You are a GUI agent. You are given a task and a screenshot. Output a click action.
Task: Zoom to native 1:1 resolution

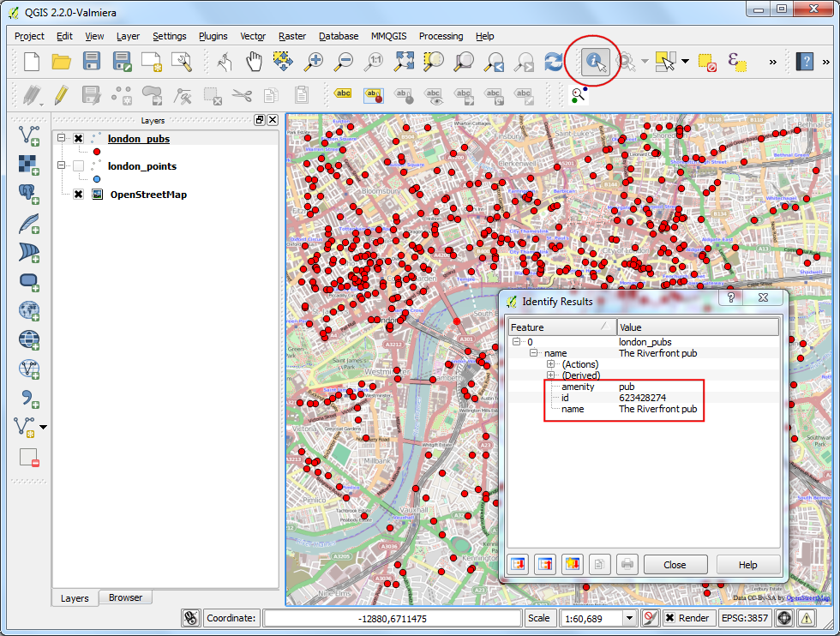(373, 62)
